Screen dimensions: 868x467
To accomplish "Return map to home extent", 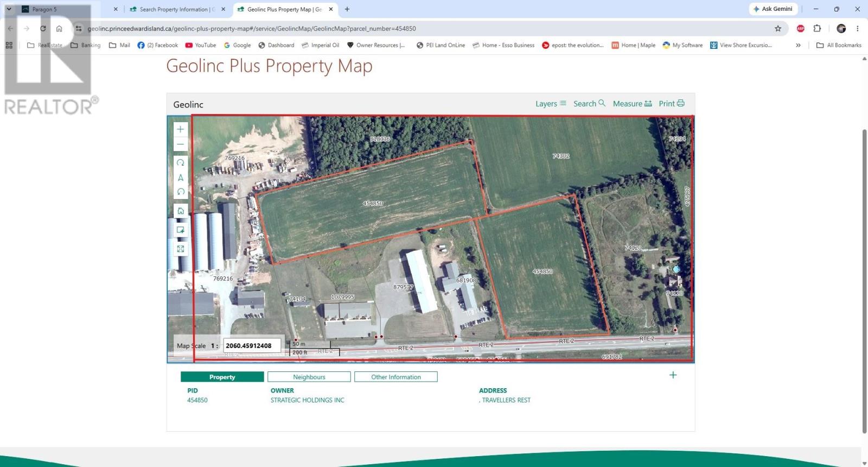I will [x=181, y=211].
